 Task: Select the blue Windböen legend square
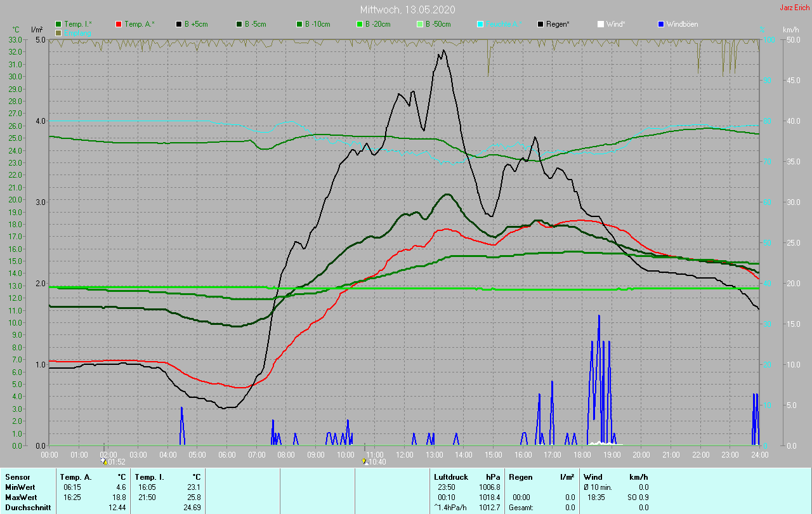point(661,24)
